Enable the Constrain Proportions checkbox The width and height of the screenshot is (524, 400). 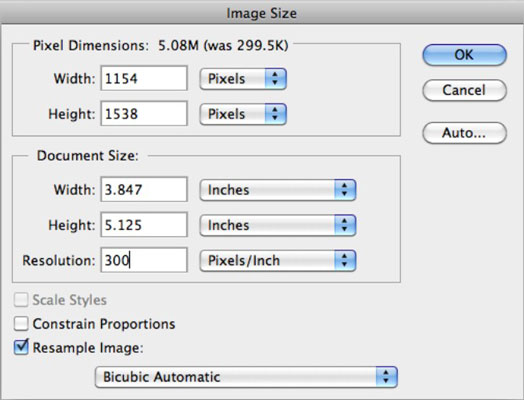coord(21,324)
